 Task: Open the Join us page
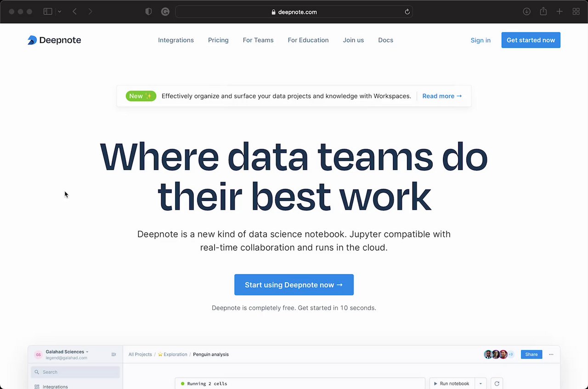point(353,40)
